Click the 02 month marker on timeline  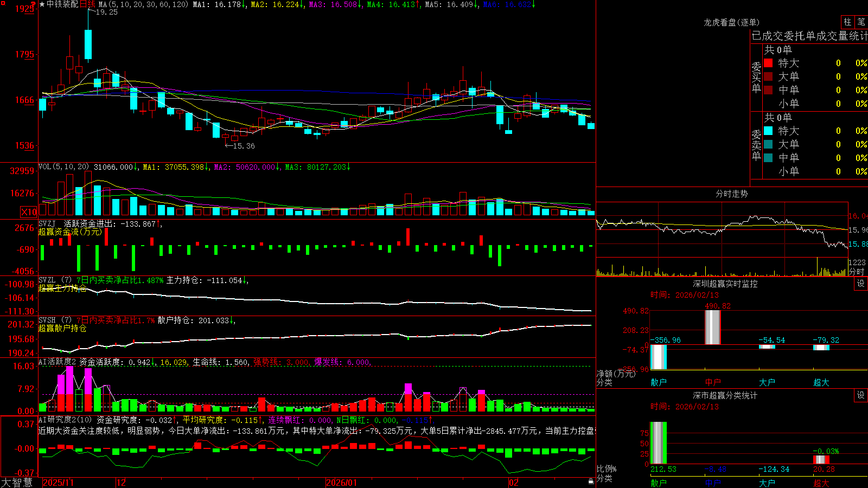click(x=513, y=483)
